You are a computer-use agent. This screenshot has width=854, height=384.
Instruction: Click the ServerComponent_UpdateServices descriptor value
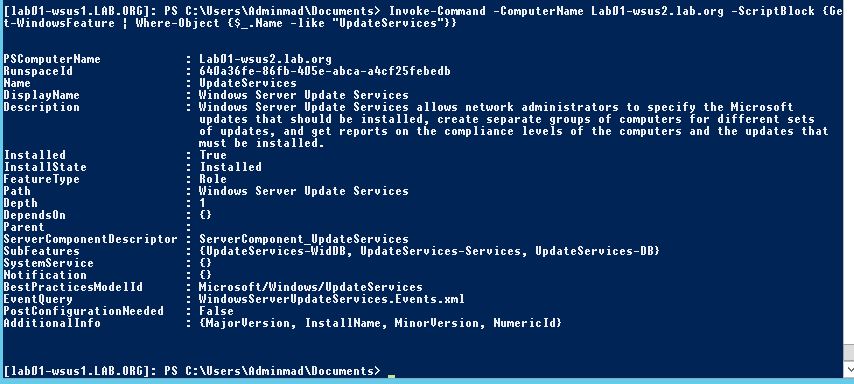[303, 239]
